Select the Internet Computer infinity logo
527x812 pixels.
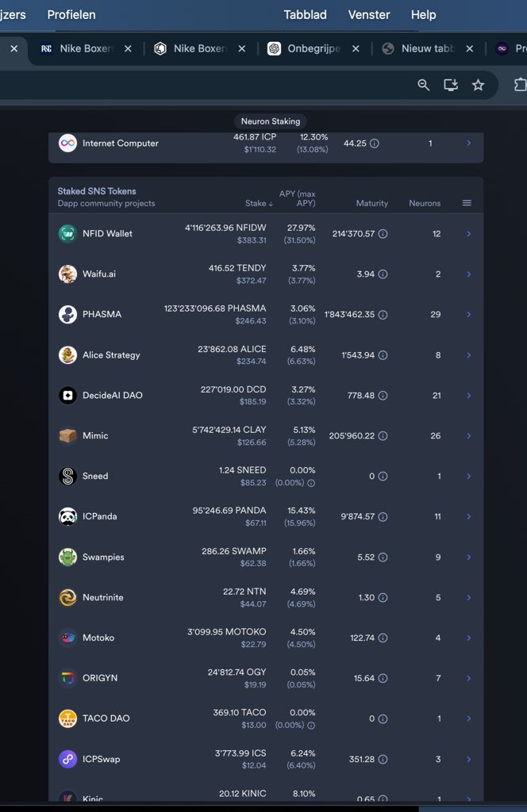pos(67,143)
